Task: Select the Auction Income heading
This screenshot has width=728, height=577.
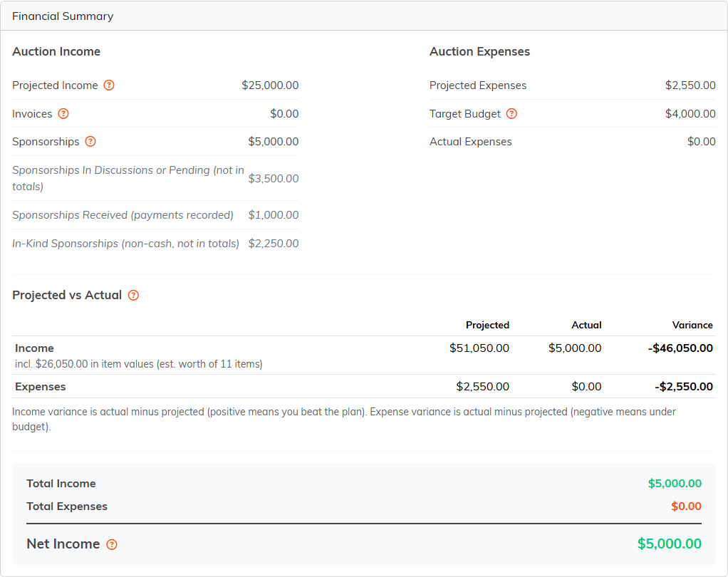Action: click(x=56, y=51)
